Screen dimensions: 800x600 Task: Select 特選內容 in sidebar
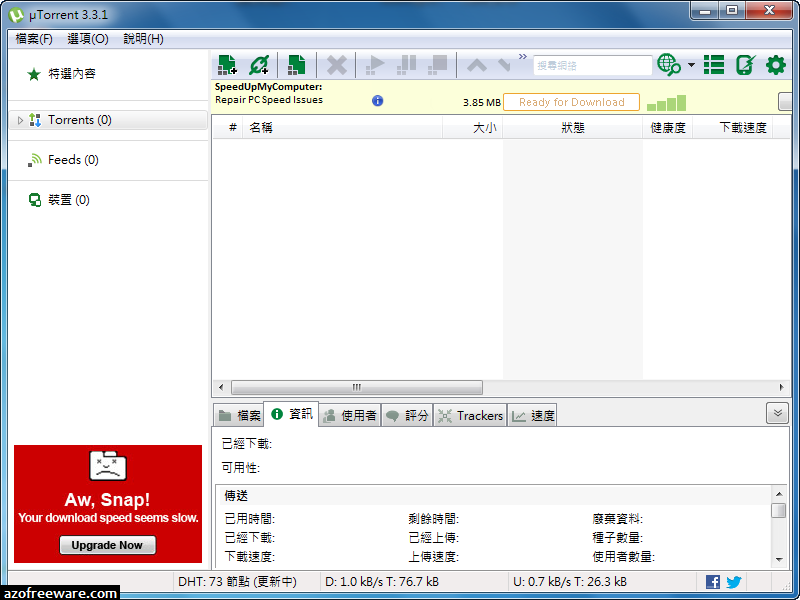pyautogui.click(x=72, y=74)
